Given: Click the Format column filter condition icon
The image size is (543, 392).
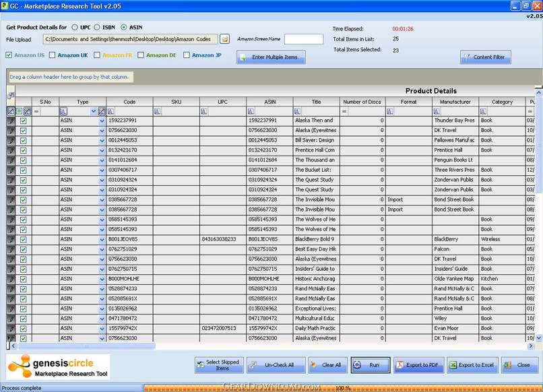Looking at the screenshot, I should (390, 111).
